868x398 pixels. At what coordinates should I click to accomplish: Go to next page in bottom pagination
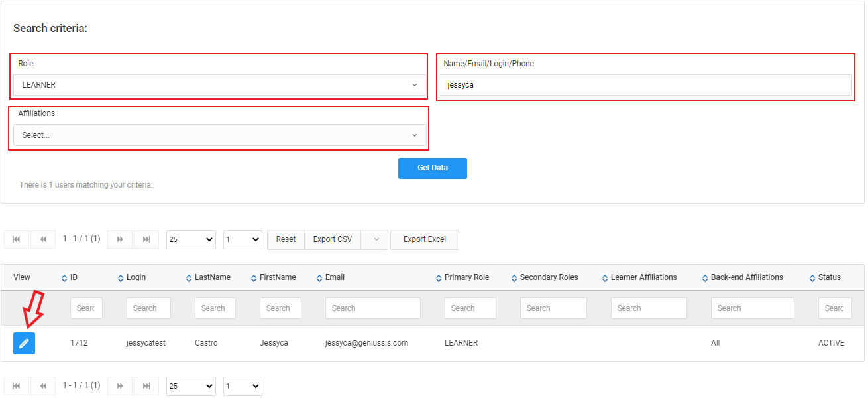point(120,386)
